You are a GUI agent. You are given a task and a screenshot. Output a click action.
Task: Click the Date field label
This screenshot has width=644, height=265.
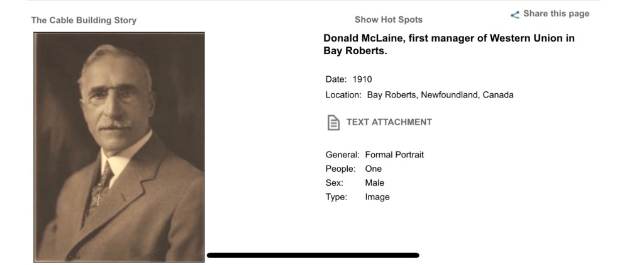(x=336, y=79)
